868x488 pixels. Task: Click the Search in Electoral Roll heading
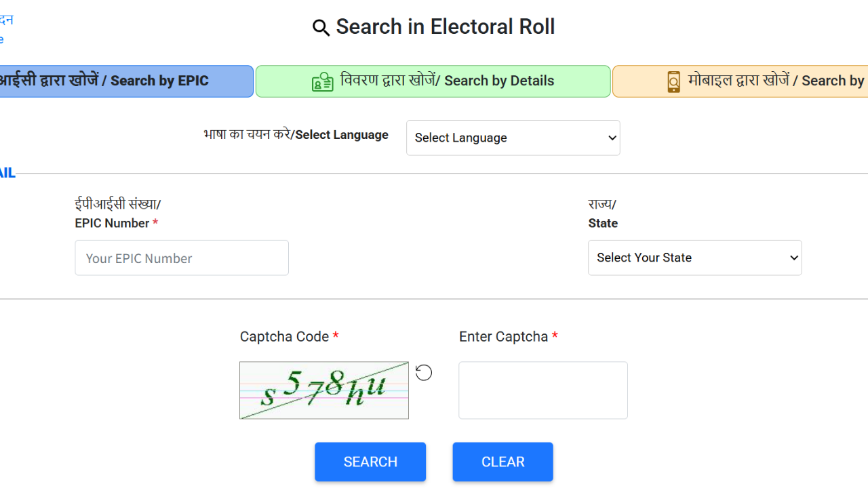point(445,27)
